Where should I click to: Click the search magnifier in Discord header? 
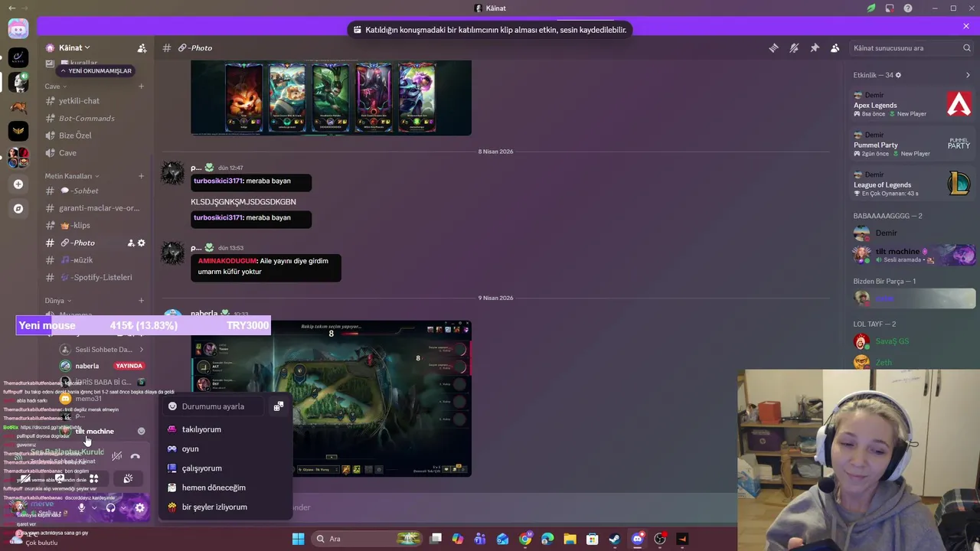(x=967, y=47)
